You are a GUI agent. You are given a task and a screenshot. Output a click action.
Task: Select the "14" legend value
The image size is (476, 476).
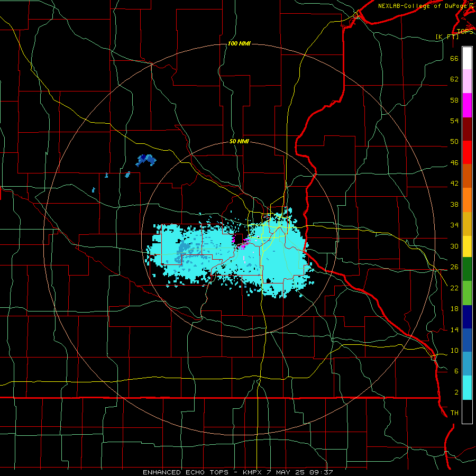coord(454,330)
